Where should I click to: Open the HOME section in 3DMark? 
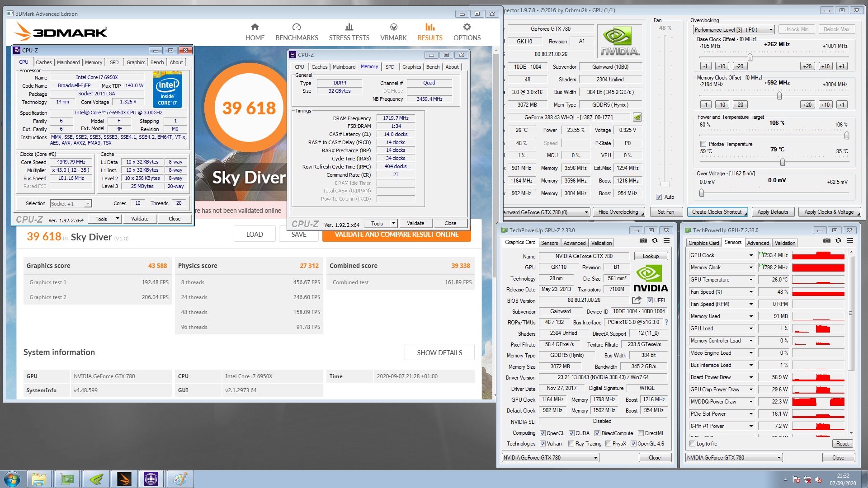pos(255,33)
